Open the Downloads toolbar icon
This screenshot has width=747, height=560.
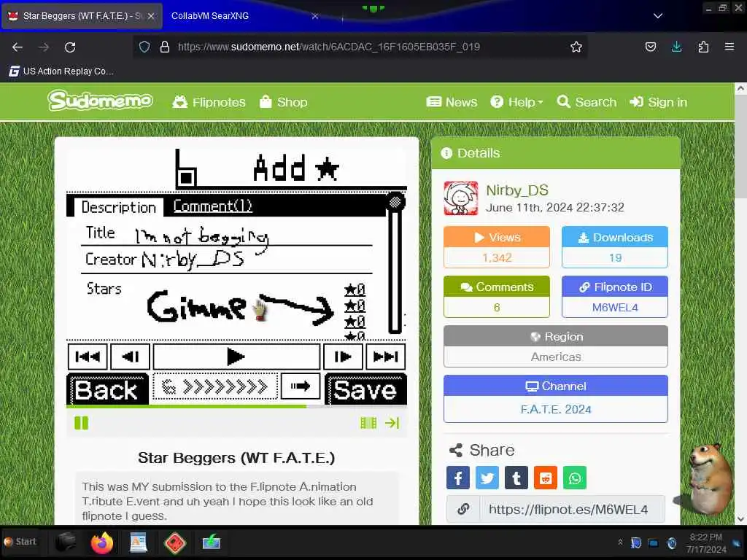click(x=676, y=47)
